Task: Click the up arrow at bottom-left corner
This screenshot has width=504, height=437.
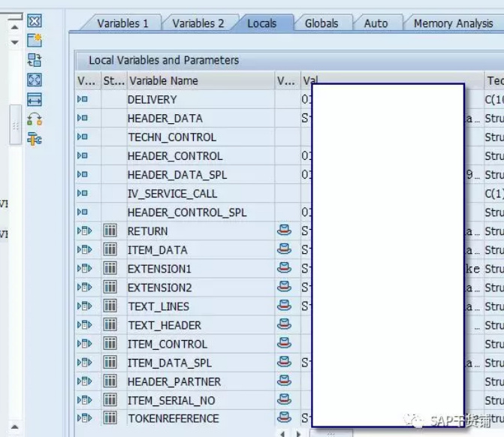Action: [x=14, y=427]
